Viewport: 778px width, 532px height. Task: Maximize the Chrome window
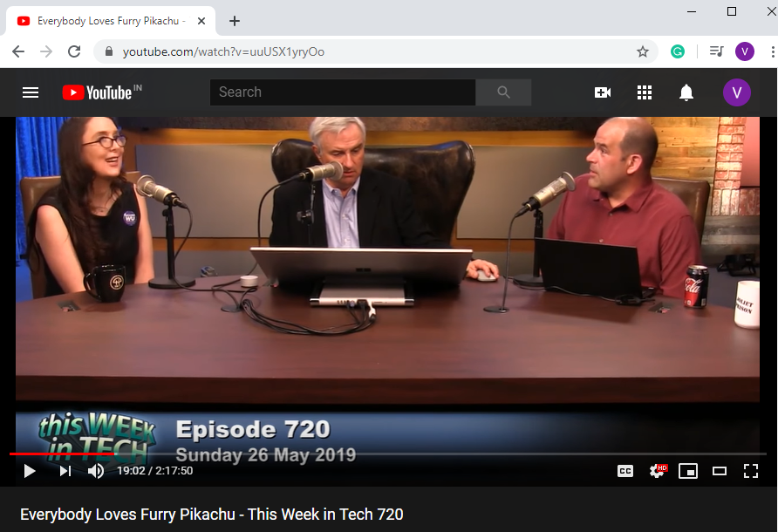coord(732,11)
